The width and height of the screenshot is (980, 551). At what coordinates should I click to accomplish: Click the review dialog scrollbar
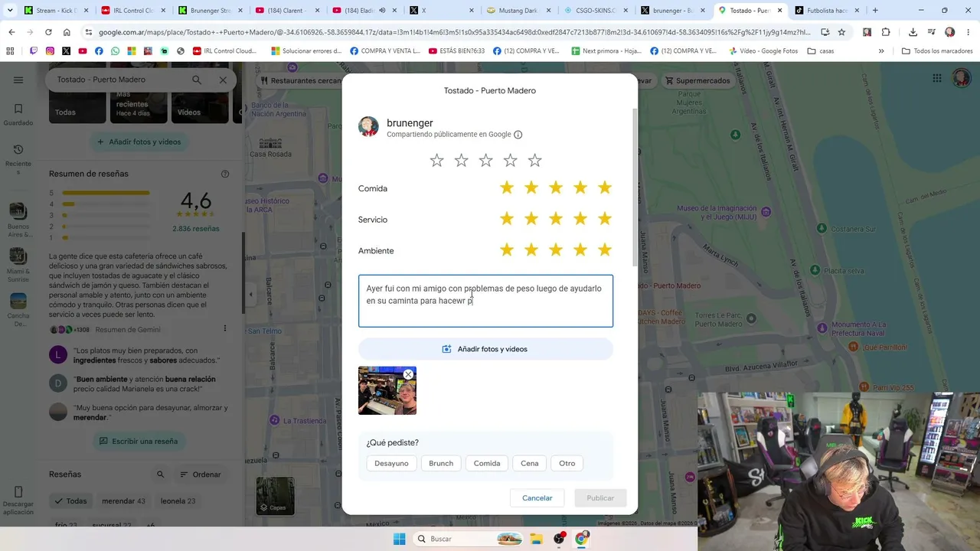point(634,187)
